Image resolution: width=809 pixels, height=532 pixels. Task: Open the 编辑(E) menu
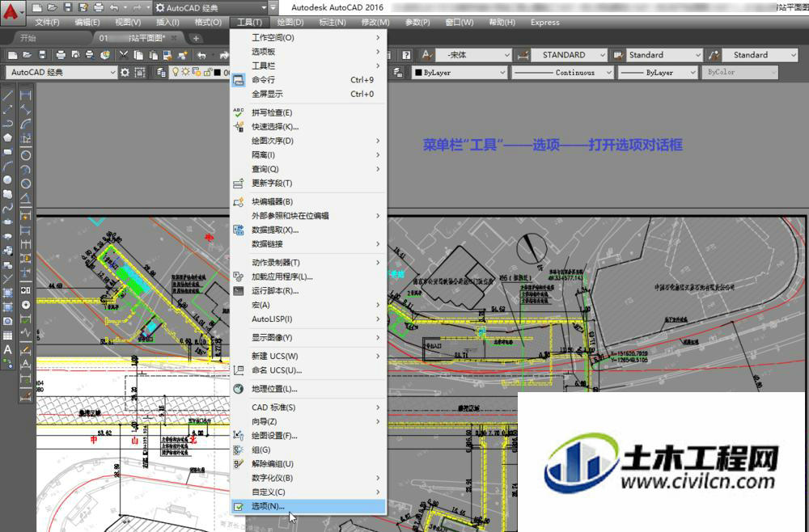pos(87,22)
